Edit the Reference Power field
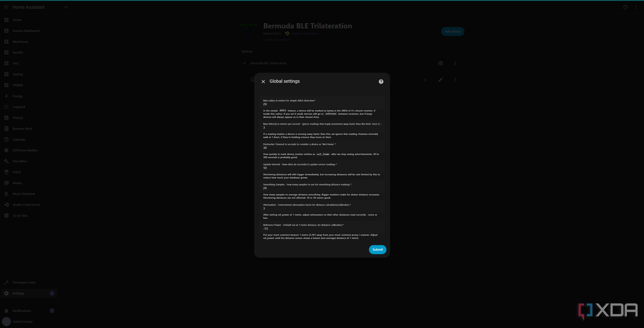 [x=322, y=227]
